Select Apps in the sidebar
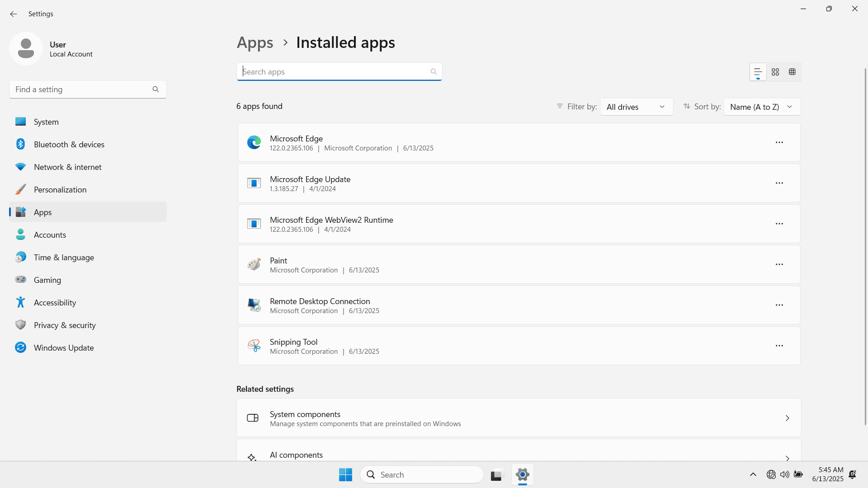This screenshot has height=488, width=868. click(x=88, y=212)
